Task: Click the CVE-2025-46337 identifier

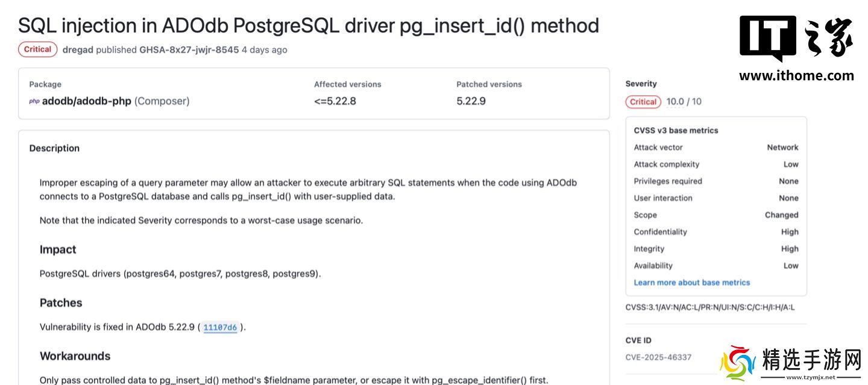Action: click(658, 357)
